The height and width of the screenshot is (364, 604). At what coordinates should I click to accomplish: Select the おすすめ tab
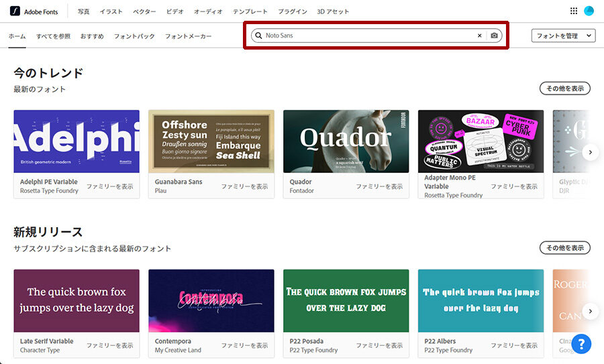click(x=92, y=36)
